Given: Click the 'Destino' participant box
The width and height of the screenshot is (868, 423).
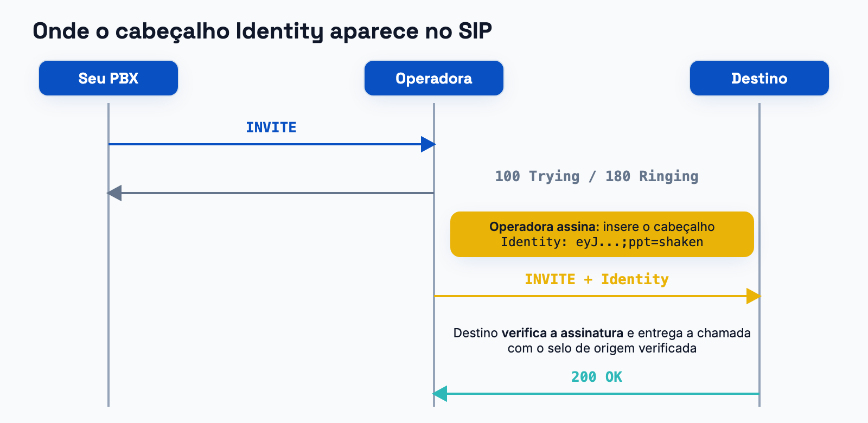Looking at the screenshot, I should coord(759,78).
